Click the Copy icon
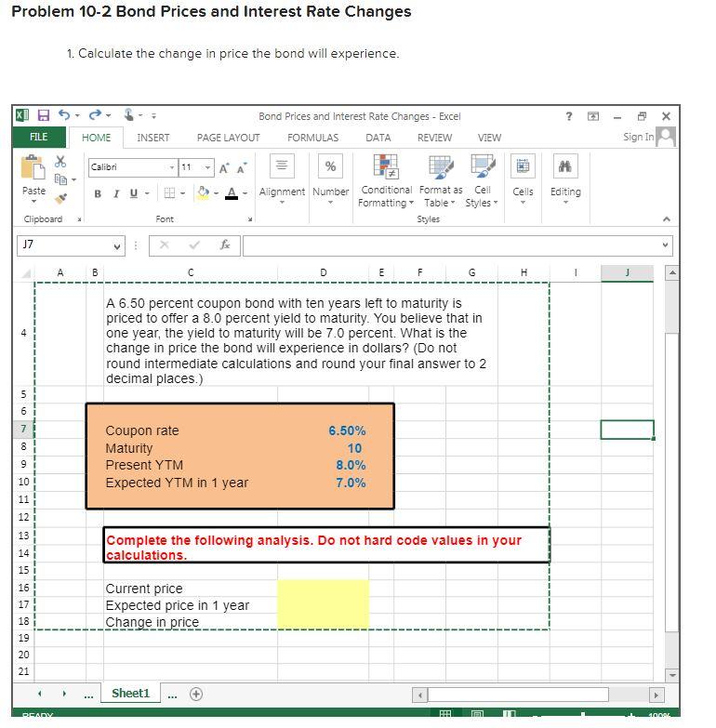Screen dimensions: 716x728 (60, 179)
